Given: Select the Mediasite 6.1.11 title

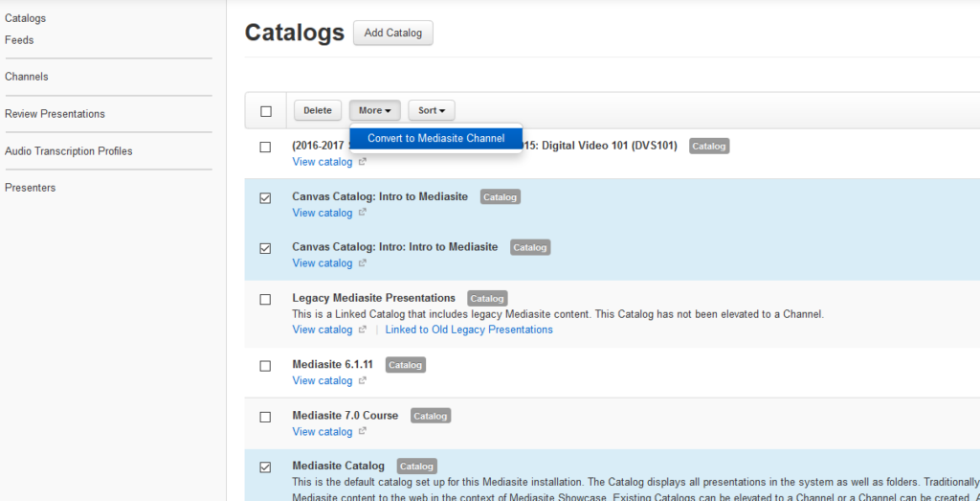Looking at the screenshot, I should (x=333, y=364).
